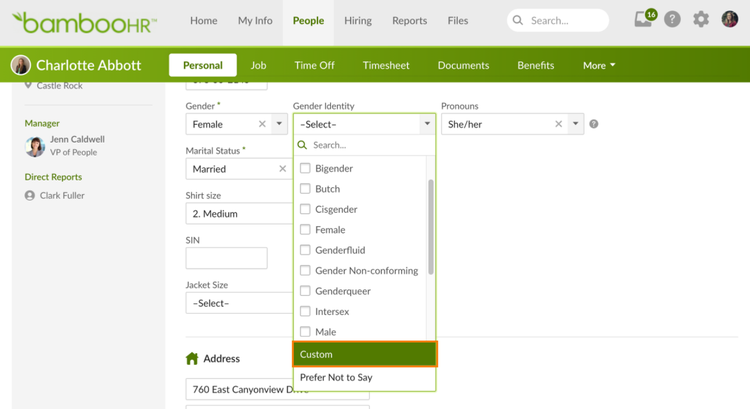This screenshot has height=409, width=750.
Task: Check the Cisgender option
Action: (x=305, y=209)
